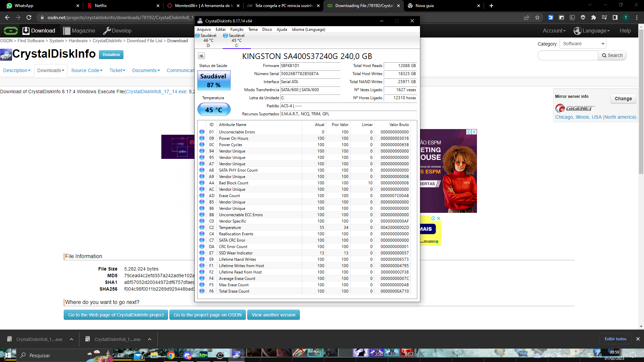
Task: Switch to the Netflix browser tab
Action: [x=123, y=6]
